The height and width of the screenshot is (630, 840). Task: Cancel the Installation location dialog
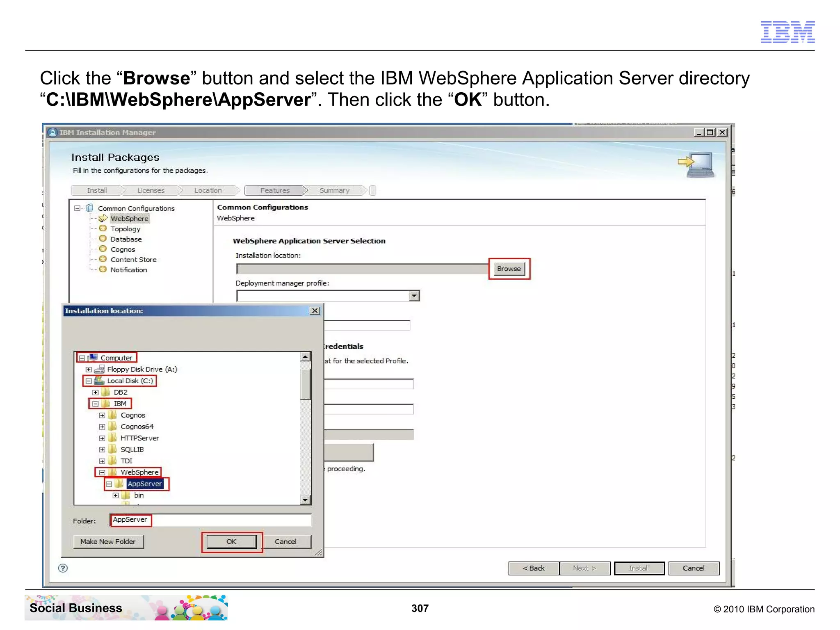click(x=285, y=541)
